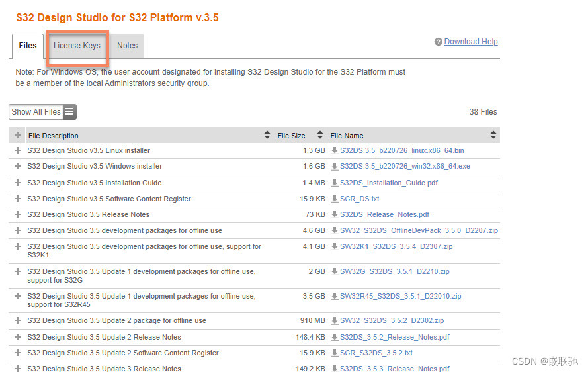Expand the Update 2 Release Notes row

[18, 337]
